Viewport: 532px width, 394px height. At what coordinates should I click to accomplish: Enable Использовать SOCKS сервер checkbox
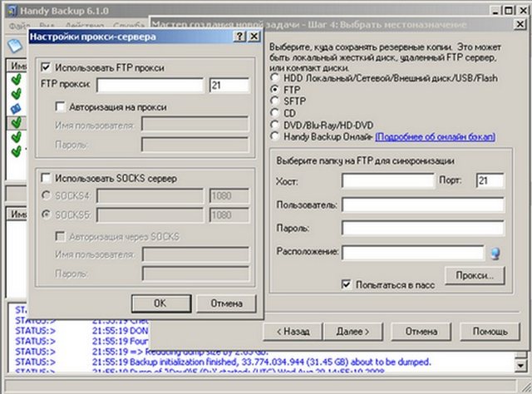click(x=46, y=178)
